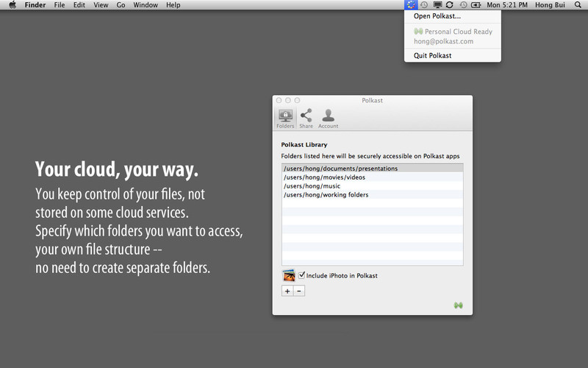Select /users/hong/documents/presentations folder row
Viewport: 588px width, 368px height.
(373, 169)
